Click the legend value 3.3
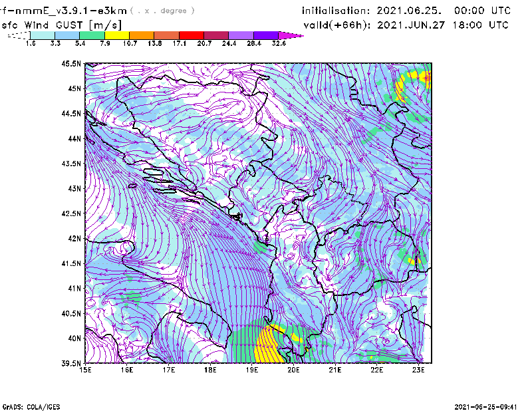This screenshot has height=411, width=532. tap(55, 43)
